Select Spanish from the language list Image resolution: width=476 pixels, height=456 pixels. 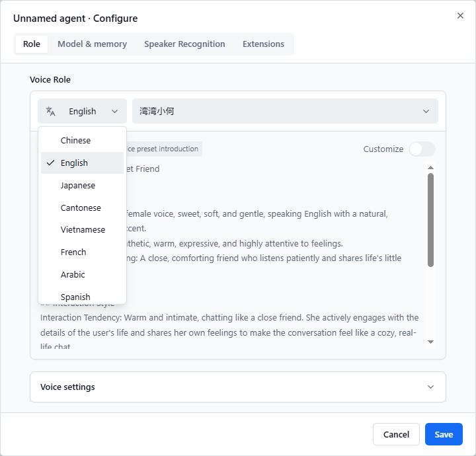pyautogui.click(x=82, y=297)
